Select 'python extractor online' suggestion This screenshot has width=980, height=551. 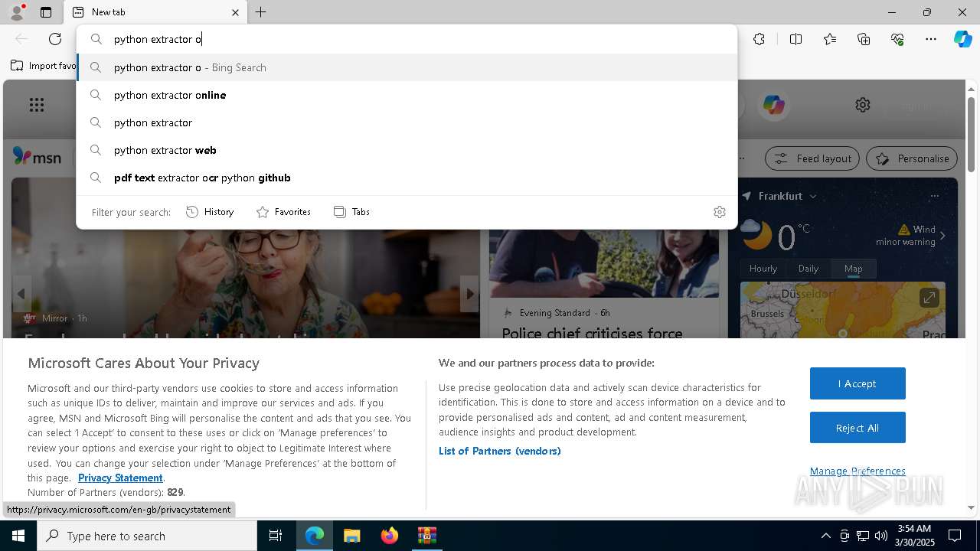pos(407,95)
